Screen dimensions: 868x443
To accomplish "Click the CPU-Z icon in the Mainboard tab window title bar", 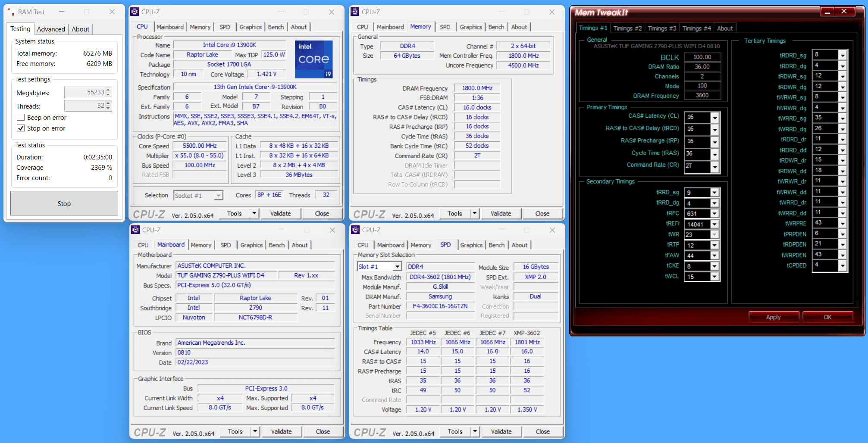I will (x=135, y=230).
